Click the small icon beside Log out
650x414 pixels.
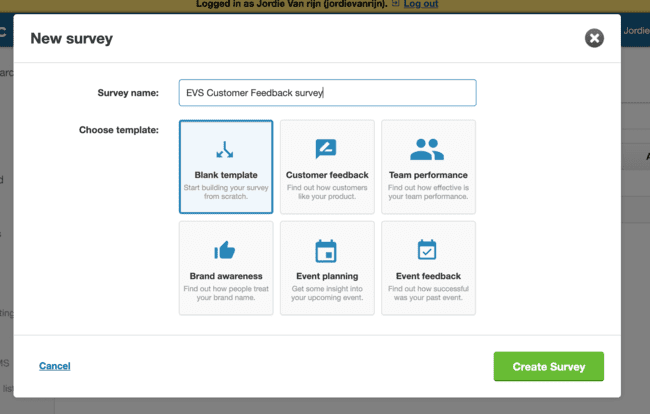click(397, 4)
